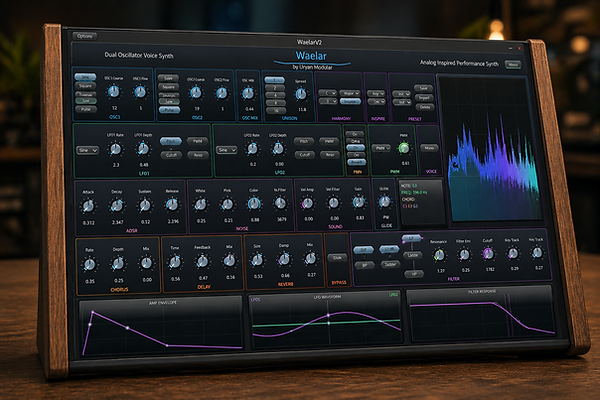Image resolution: width=600 pixels, height=400 pixels.
Task: Click the preset Import button
Action: 424,98
